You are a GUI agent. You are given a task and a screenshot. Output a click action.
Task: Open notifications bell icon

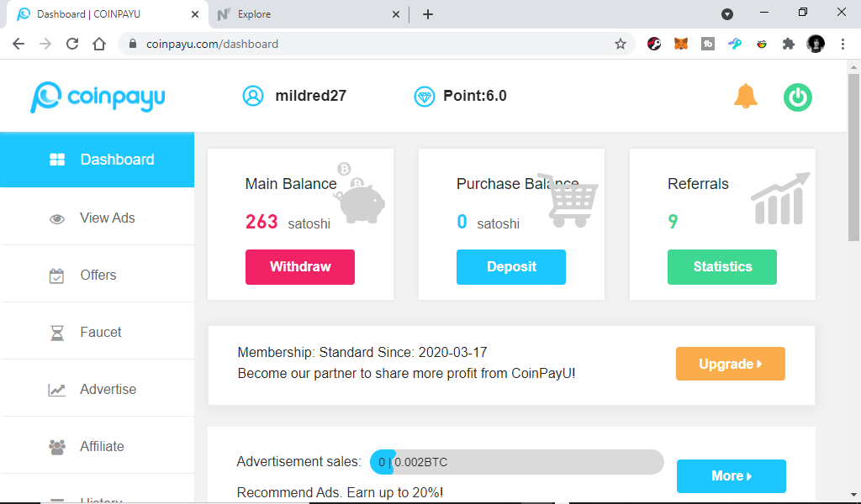tap(745, 97)
